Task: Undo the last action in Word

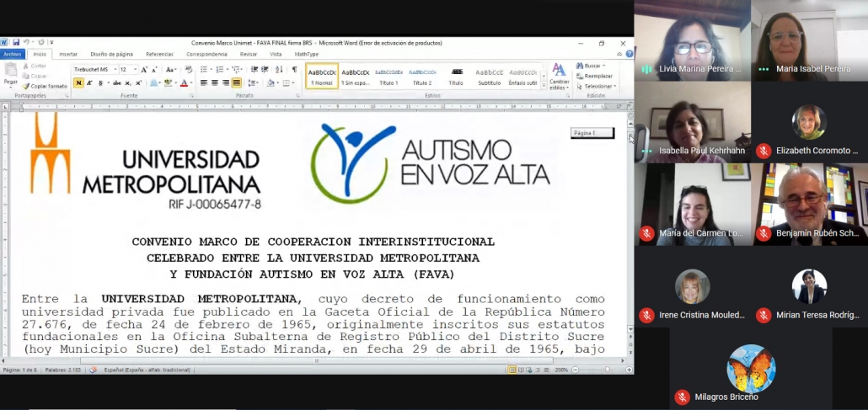Action: pos(25,43)
